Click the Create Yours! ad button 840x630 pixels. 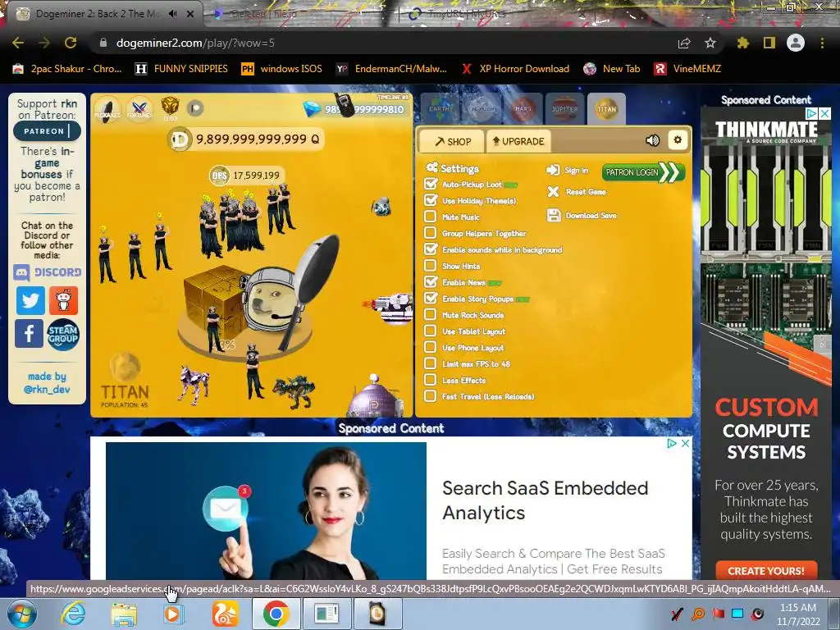coord(766,571)
